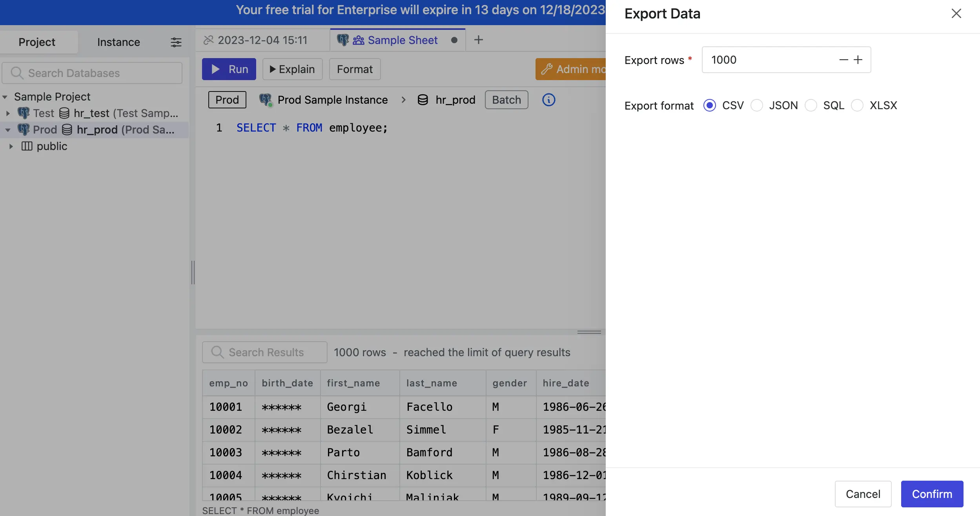980x516 pixels.
Task: Click the emp_no column header
Action: [x=228, y=383]
